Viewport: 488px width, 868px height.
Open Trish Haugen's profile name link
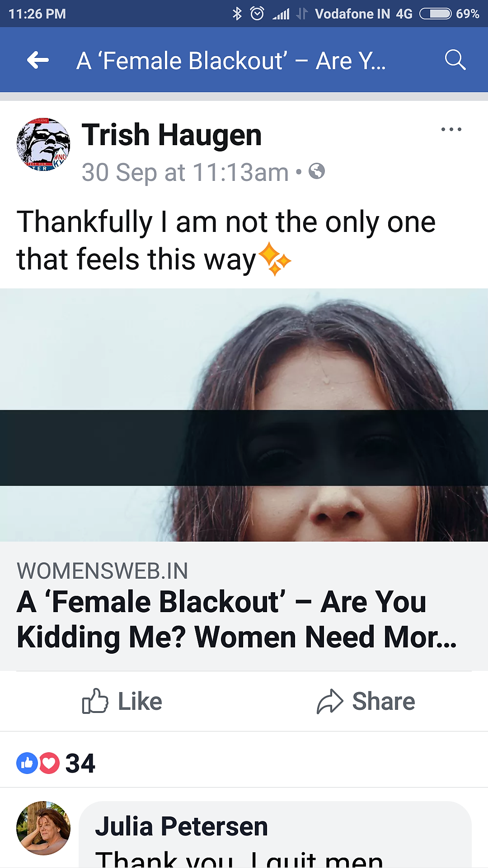[x=172, y=135]
